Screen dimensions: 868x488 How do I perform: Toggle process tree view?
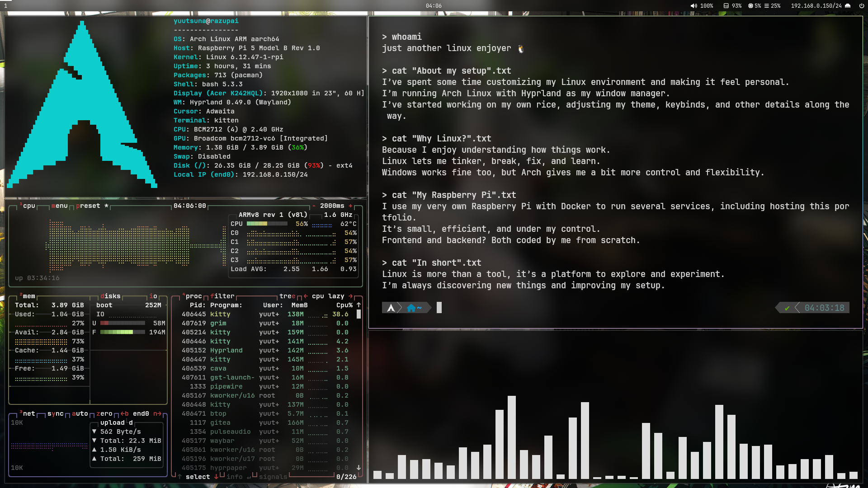tap(288, 296)
